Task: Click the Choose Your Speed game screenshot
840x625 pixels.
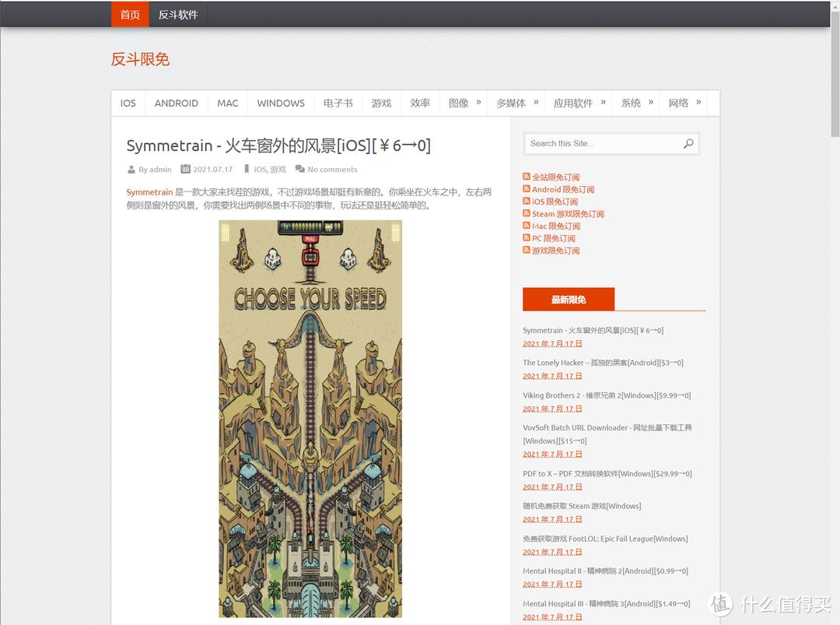Action: pyautogui.click(x=310, y=418)
